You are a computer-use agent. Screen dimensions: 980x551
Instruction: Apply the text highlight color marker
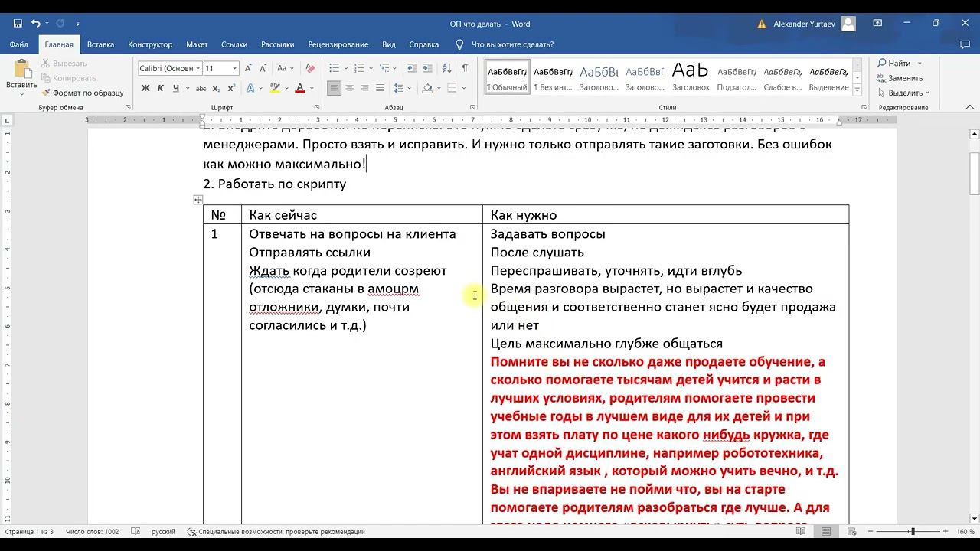click(276, 88)
